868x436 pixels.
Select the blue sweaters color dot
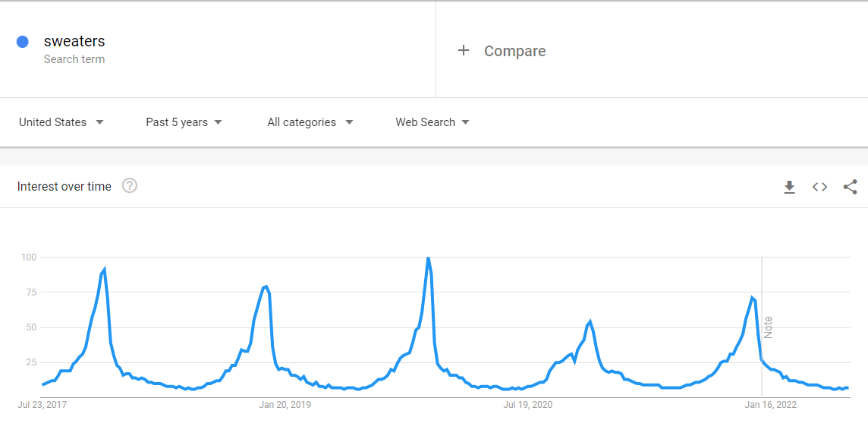tap(23, 42)
